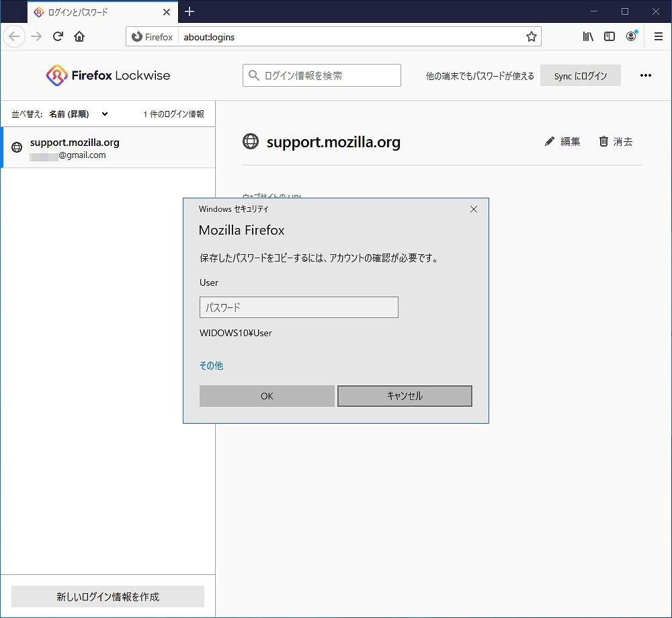
Task: Click the キャンセル button
Action: click(405, 396)
